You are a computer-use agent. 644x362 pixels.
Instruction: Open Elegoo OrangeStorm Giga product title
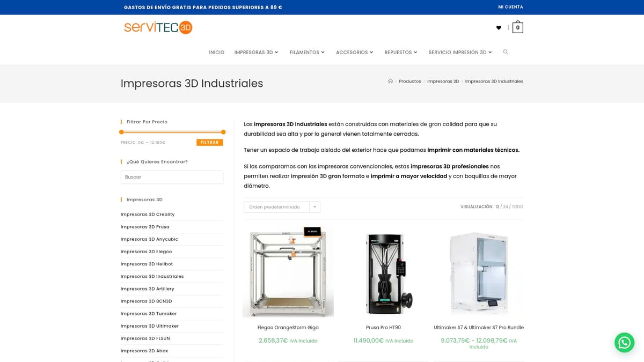click(x=288, y=328)
